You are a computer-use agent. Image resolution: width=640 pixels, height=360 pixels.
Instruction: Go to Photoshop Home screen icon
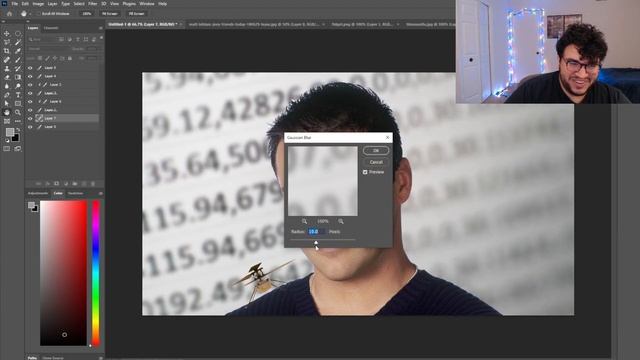[9, 13]
